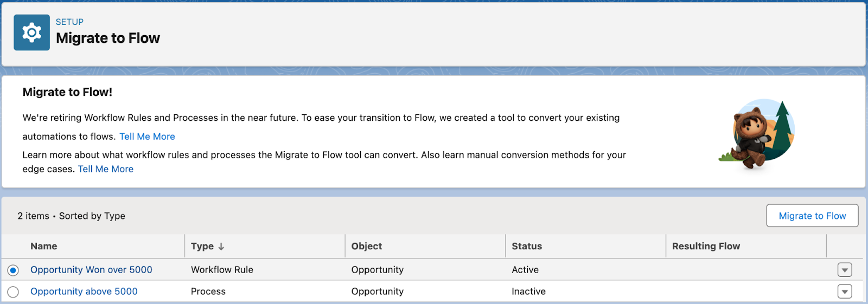Click the Type column sort arrow

click(x=221, y=247)
